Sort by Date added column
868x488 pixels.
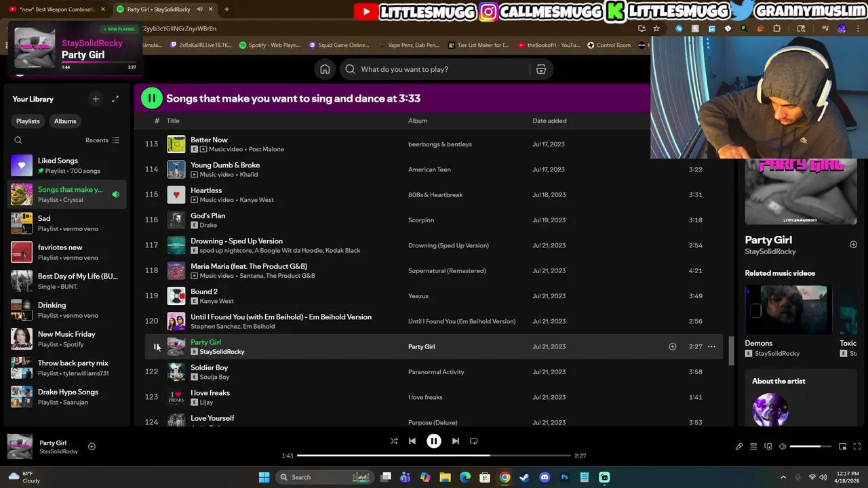tap(549, 121)
